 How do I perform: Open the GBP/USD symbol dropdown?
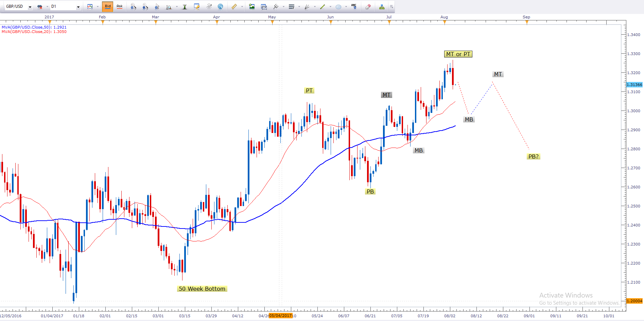(x=30, y=7)
